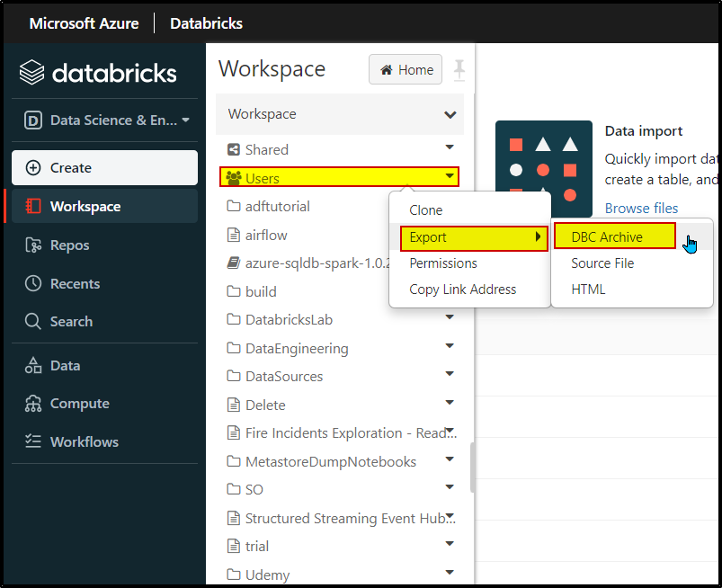722x588 pixels.
Task: Click the MetastoreDumpNotebooks folder icon
Action: tap(234, 461)
